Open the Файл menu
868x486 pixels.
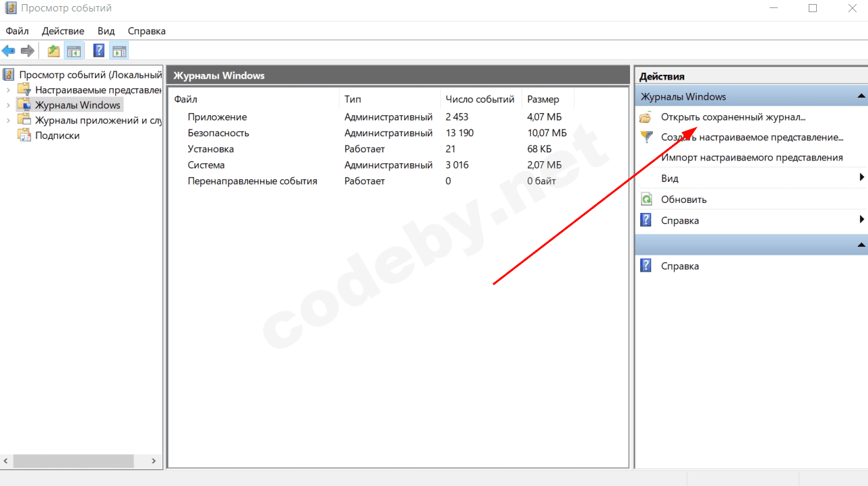click(x=18, y=31)
